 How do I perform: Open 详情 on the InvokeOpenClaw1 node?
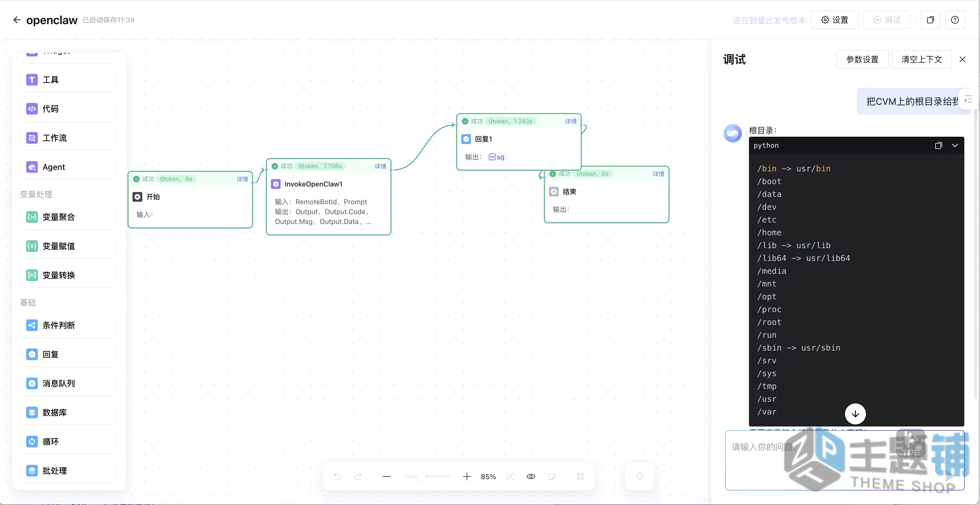[x=380, y=166]
